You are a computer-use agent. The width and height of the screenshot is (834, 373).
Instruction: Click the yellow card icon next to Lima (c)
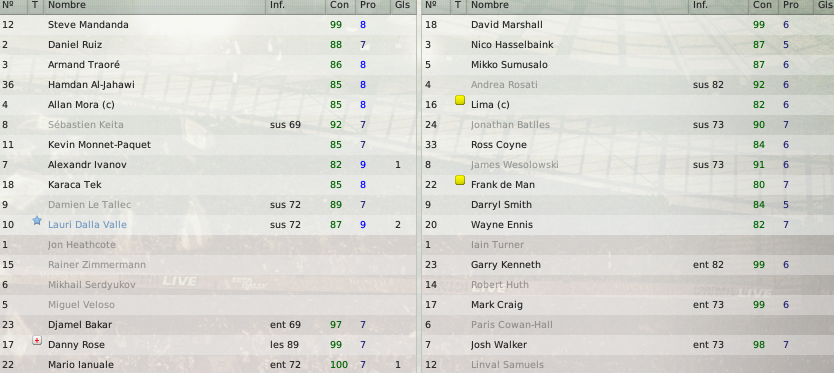[460, 100]
